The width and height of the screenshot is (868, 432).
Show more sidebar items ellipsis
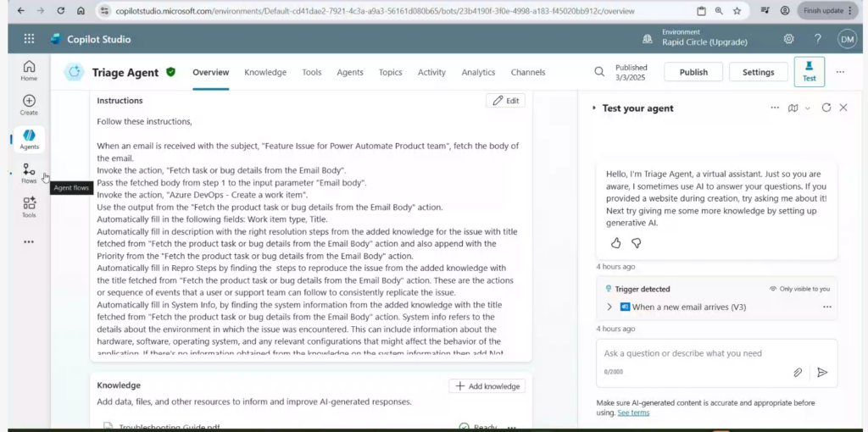pyautogui.click(x=29, y=241)
